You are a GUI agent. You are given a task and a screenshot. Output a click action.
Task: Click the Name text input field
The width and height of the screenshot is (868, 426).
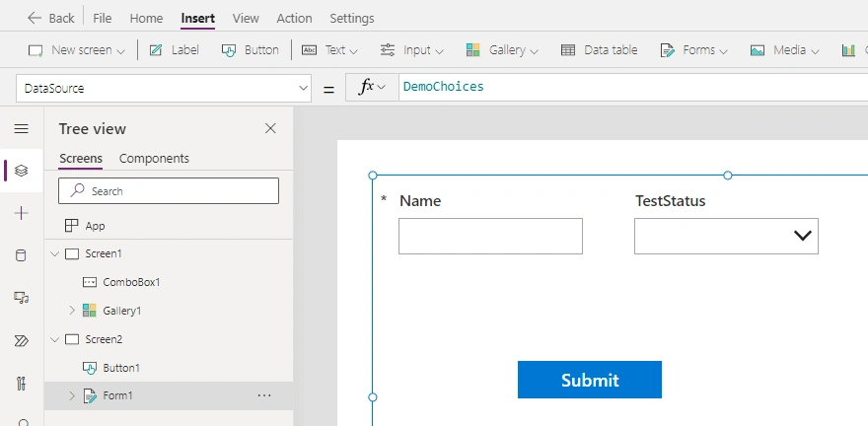coord(490,236)
